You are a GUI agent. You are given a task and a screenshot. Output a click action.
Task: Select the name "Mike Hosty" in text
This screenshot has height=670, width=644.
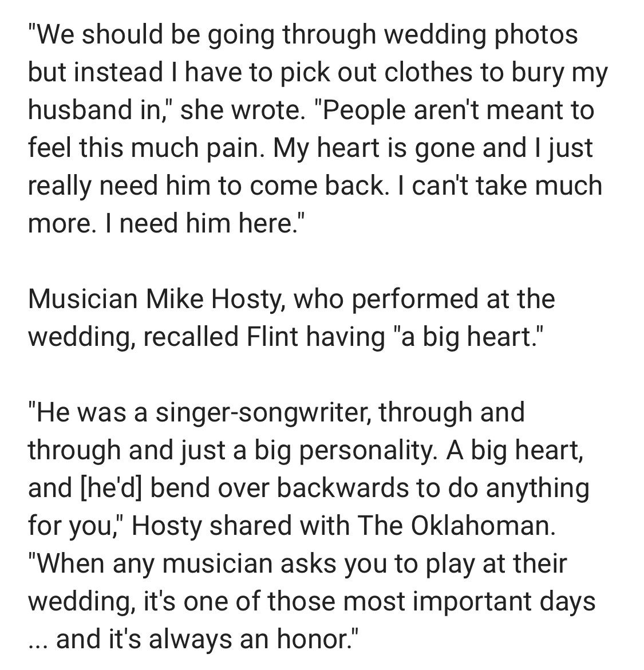click(x=213, y=299)
